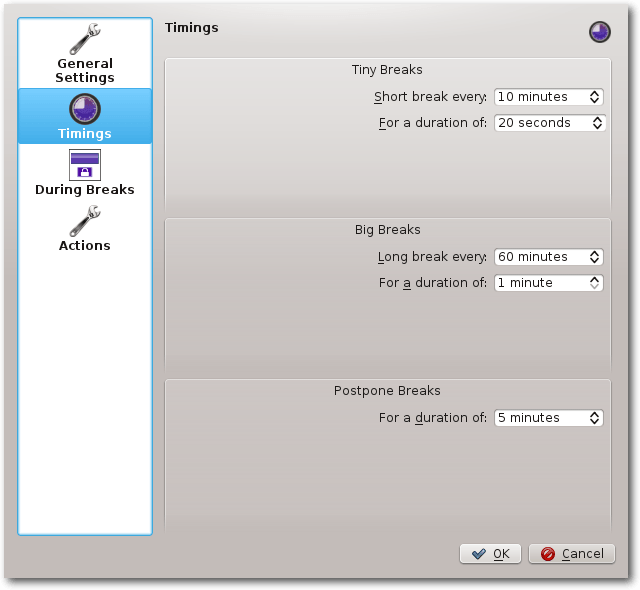Select the Timings clock icon in sidebar
640x590 pixels.
click(x=85, y=109)
